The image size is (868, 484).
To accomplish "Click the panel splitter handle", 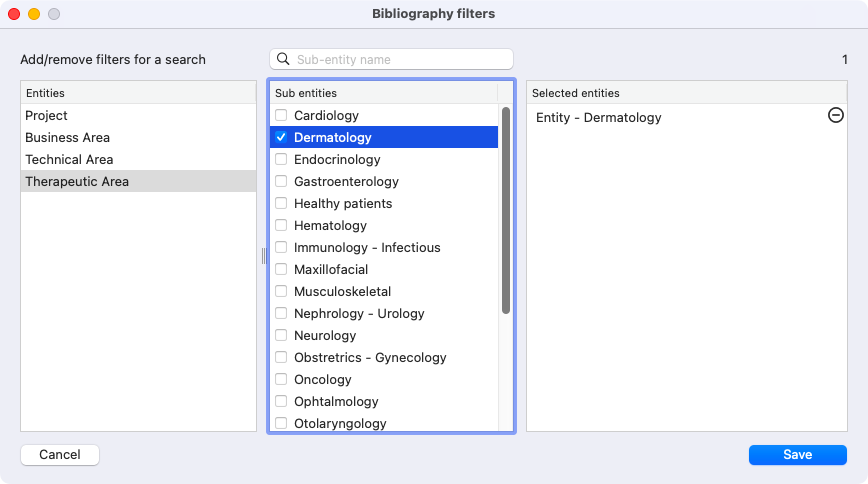I will tap(264, 256).
